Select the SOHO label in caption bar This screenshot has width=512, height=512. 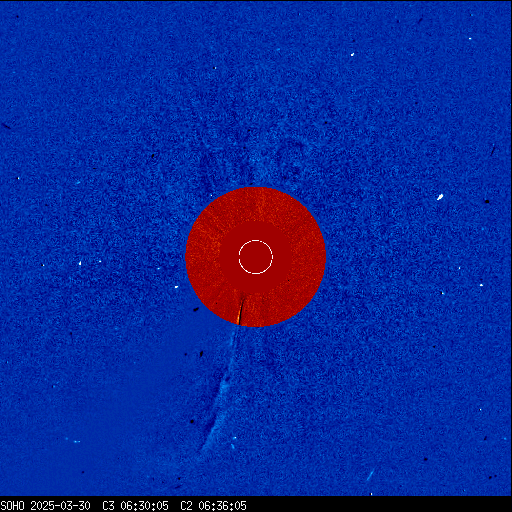(13, 506)
